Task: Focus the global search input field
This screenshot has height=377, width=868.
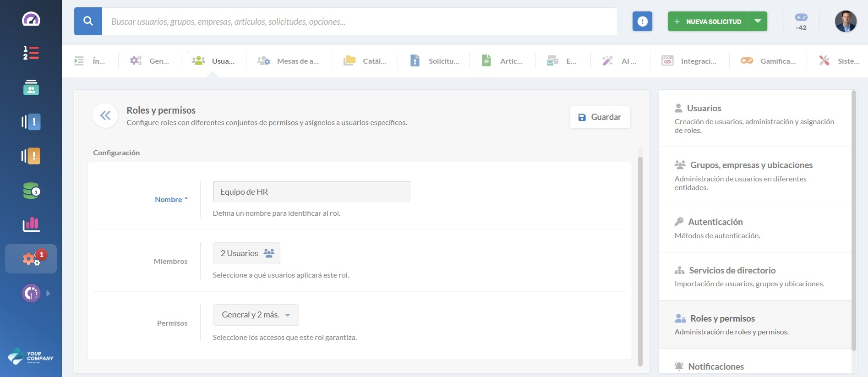Action: click(359, 21)
